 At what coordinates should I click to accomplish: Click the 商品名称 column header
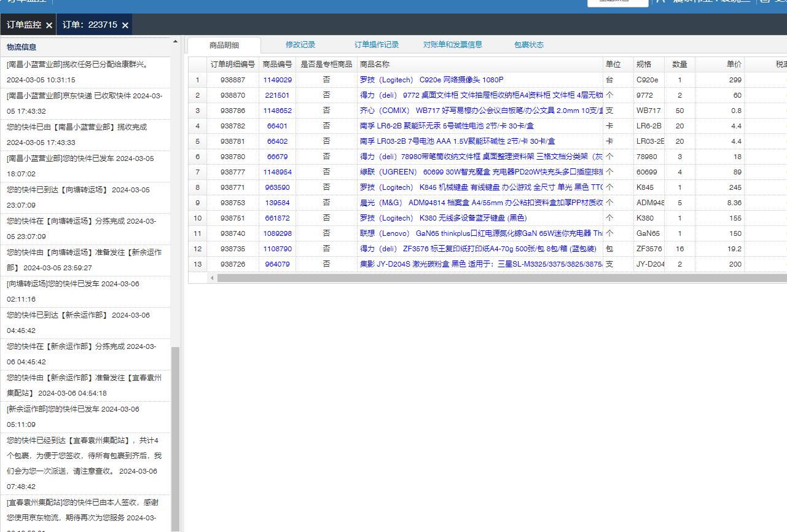[x=480, y=65]
